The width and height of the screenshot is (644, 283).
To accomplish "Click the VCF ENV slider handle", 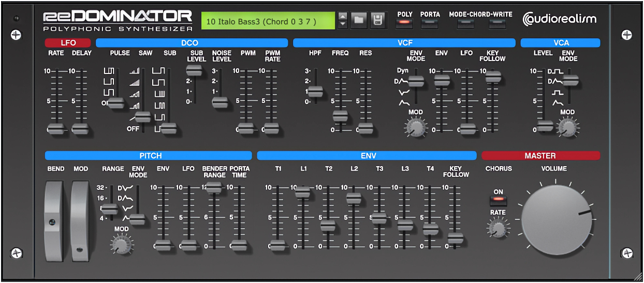I will pos(442,80).
